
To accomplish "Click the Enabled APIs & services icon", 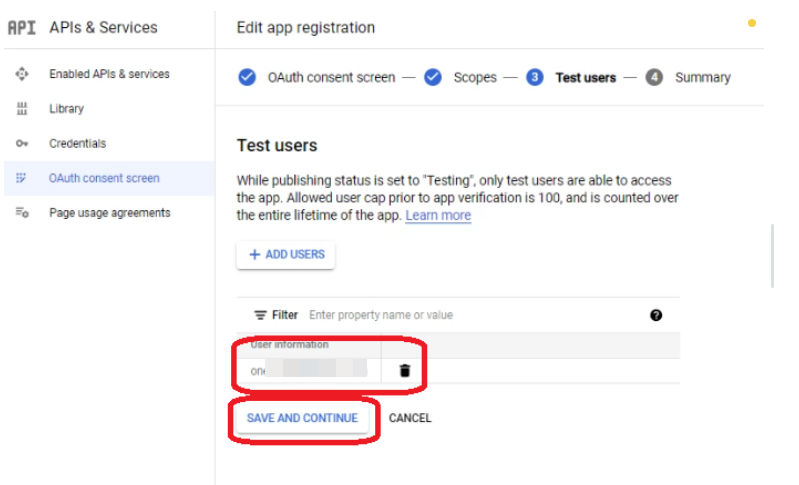I will coord(22,74).
